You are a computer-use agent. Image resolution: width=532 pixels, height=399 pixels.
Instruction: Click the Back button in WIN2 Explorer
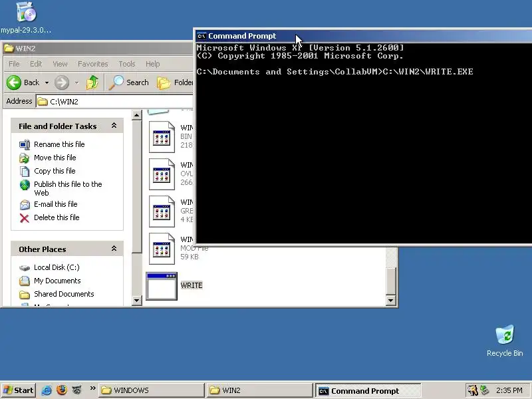coord(23,82)
